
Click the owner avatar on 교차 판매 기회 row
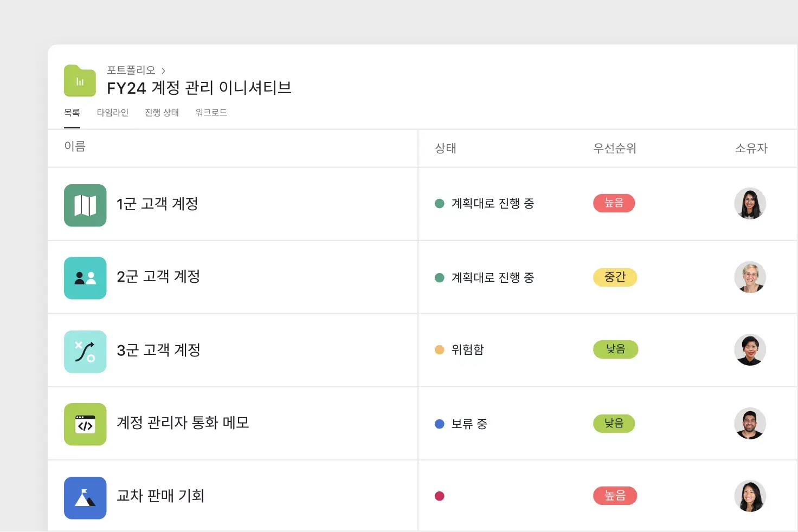pos(750,495)
